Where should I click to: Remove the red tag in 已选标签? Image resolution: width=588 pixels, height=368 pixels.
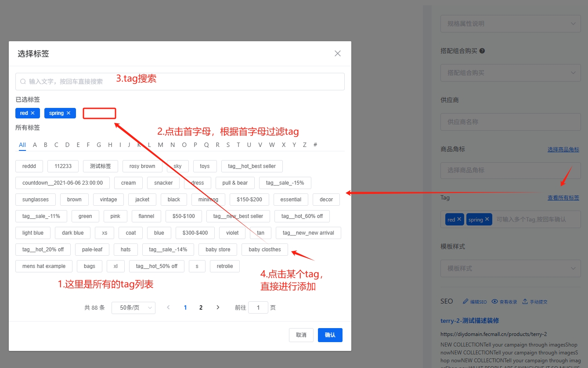[32, 113]
